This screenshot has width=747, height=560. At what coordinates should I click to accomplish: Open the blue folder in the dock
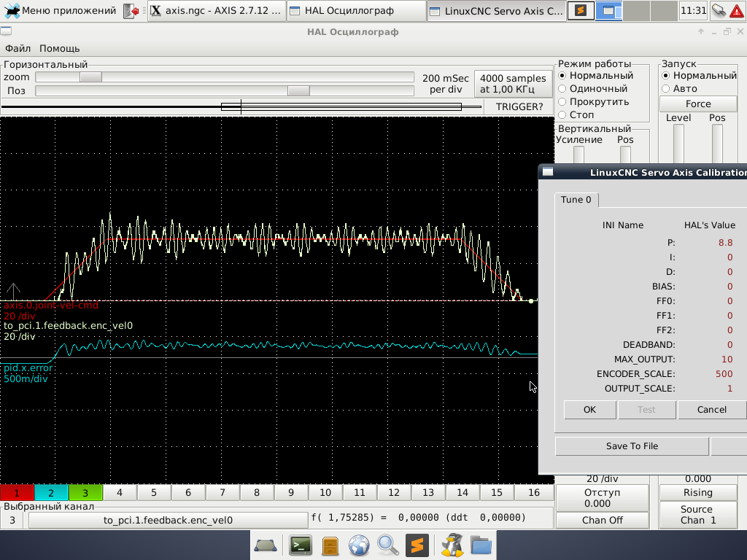[481, 545]
